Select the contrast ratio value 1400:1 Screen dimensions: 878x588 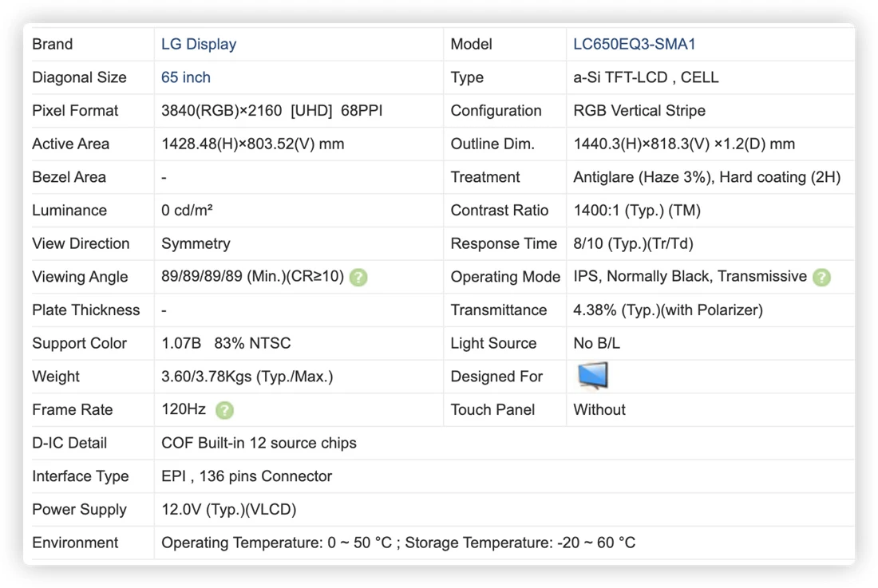pyautogui.click(x=596, y=211)
